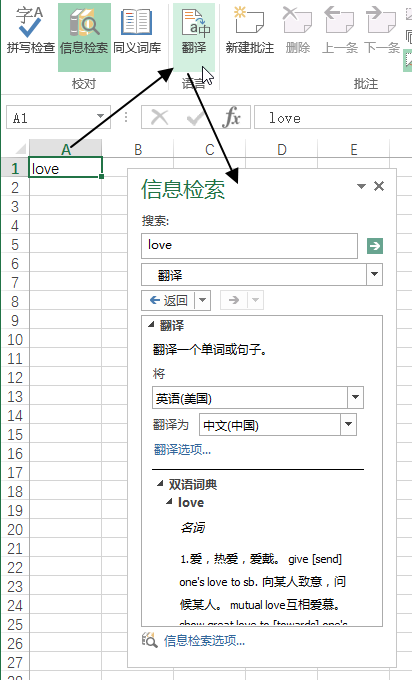Collapse the love dictionary entry

click(x=169, y=501)
